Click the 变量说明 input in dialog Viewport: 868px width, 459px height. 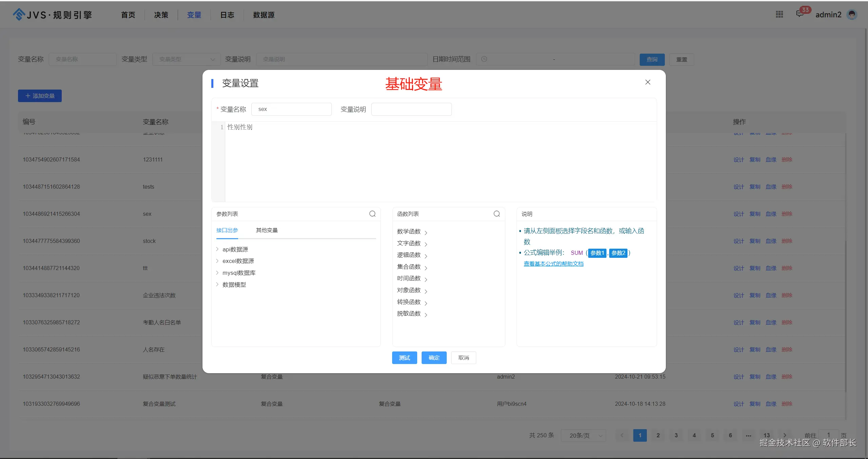pos(411,109)
